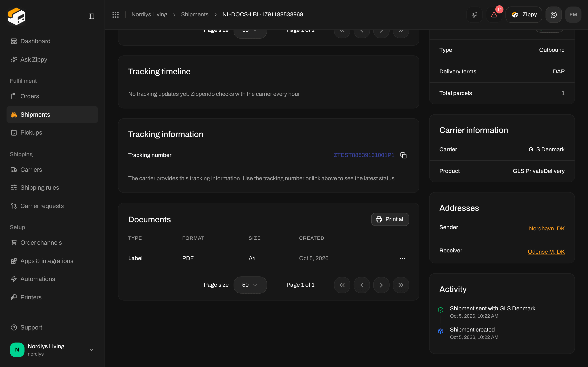588x367 pixels.
Task: Click the Zippendo logo icon
Action: pyautogui.click(x=16, y=16)
